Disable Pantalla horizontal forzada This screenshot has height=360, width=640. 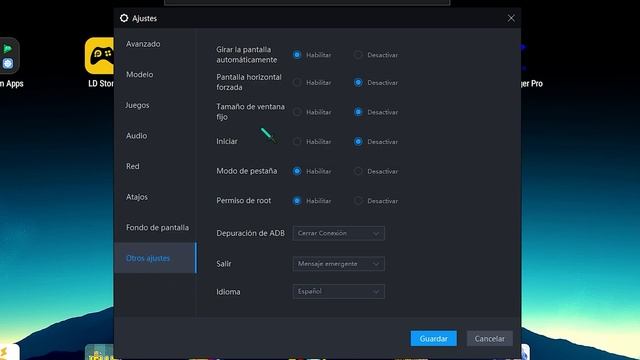click(358, 82)
